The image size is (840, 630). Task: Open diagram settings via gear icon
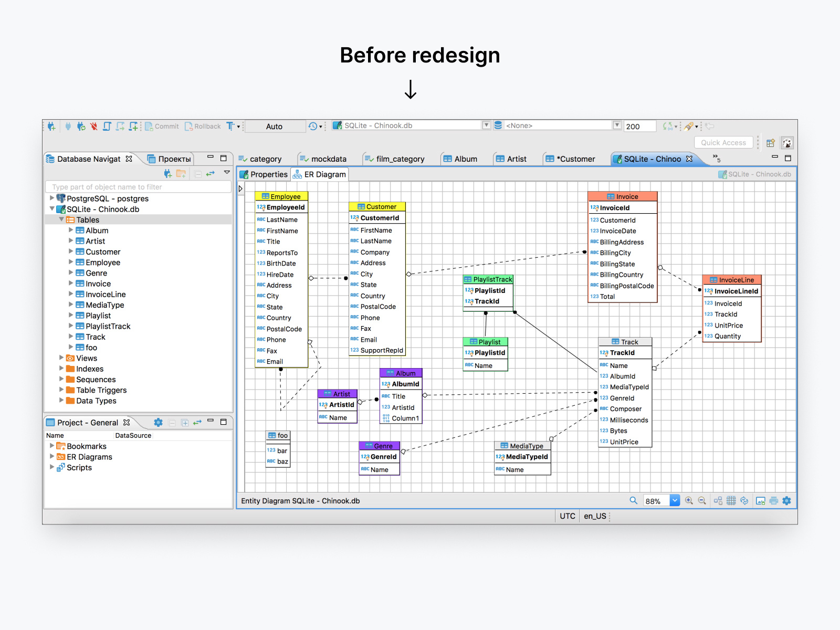pyautogui.click(x=786, y=500)
